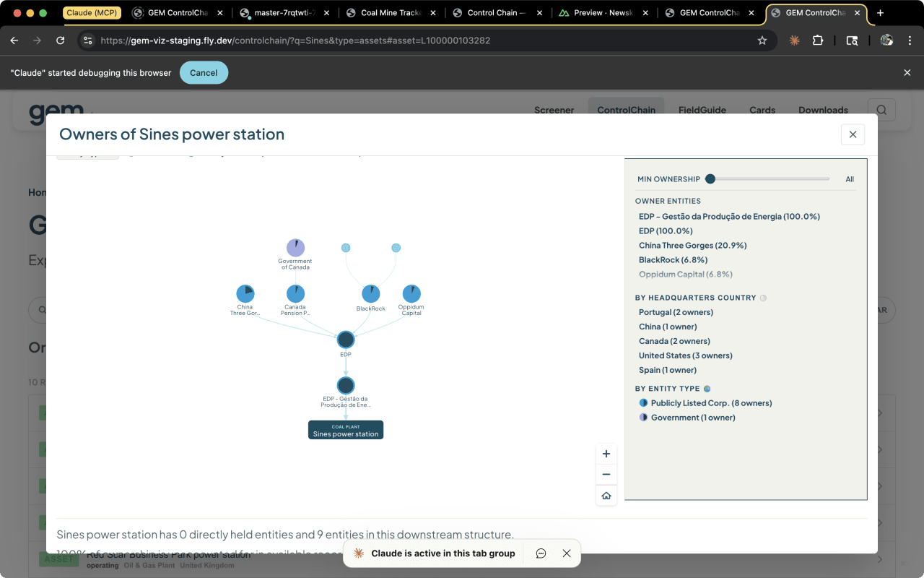This screenshot has width=924, height=578.
Task: Open Downloads in the gem navigation
Action: tap(823, 111)
